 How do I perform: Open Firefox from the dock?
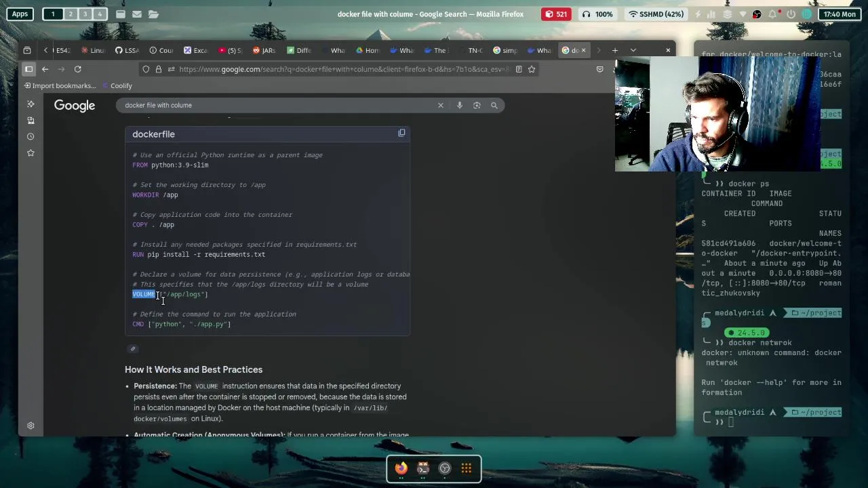tap(401, 468)
